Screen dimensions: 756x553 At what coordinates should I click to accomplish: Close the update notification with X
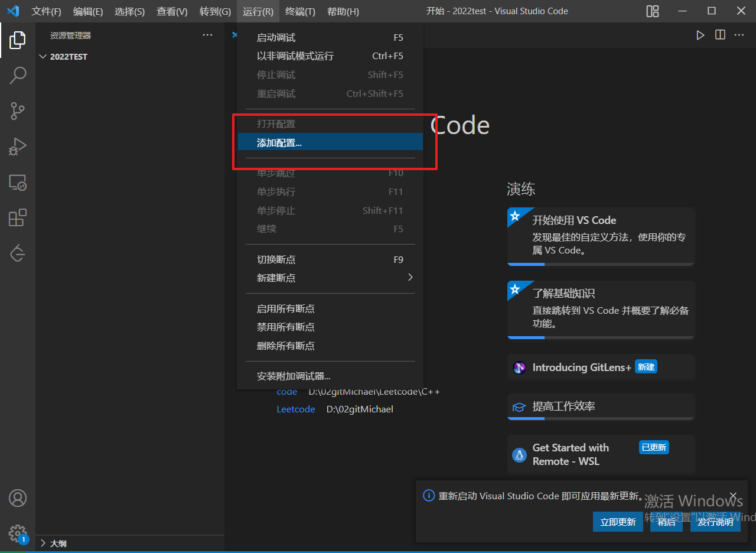[733, 496]
